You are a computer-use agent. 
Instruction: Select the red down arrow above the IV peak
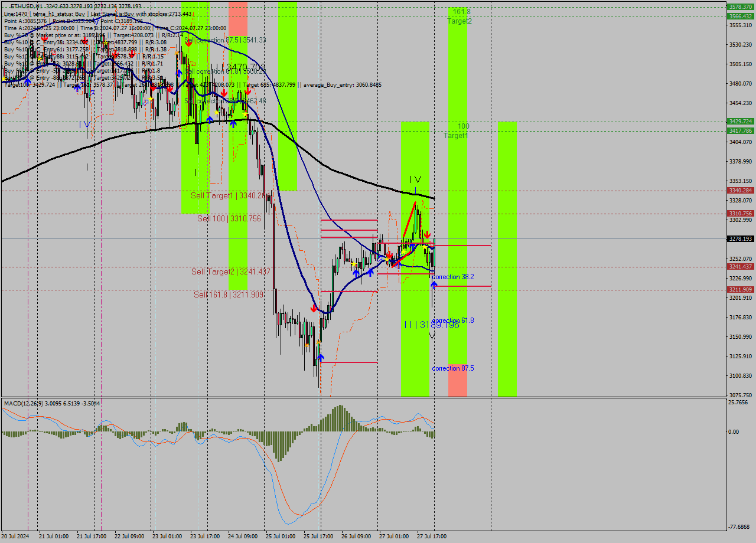click(x=428, y=234)
